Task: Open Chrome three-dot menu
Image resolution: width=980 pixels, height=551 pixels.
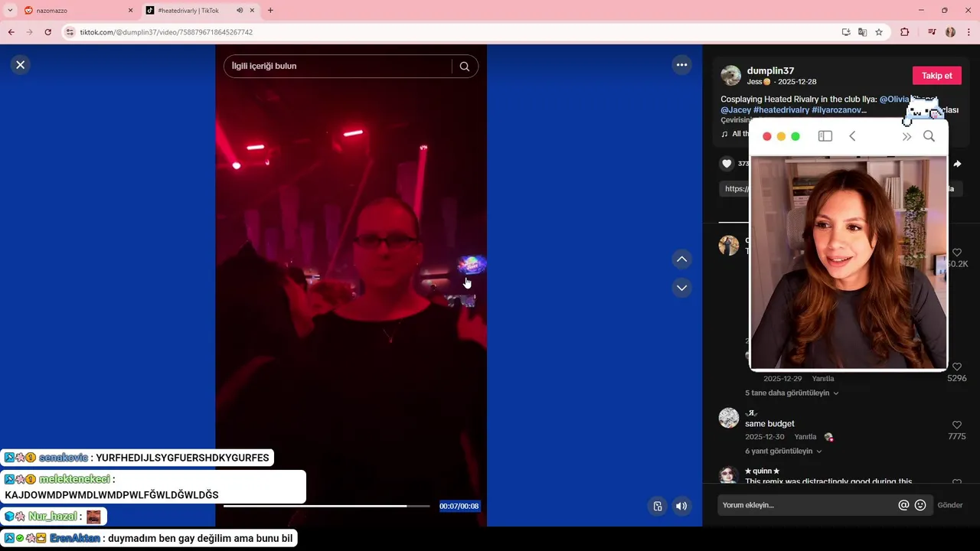Action: pyautogui.click(x=969, y=32)
